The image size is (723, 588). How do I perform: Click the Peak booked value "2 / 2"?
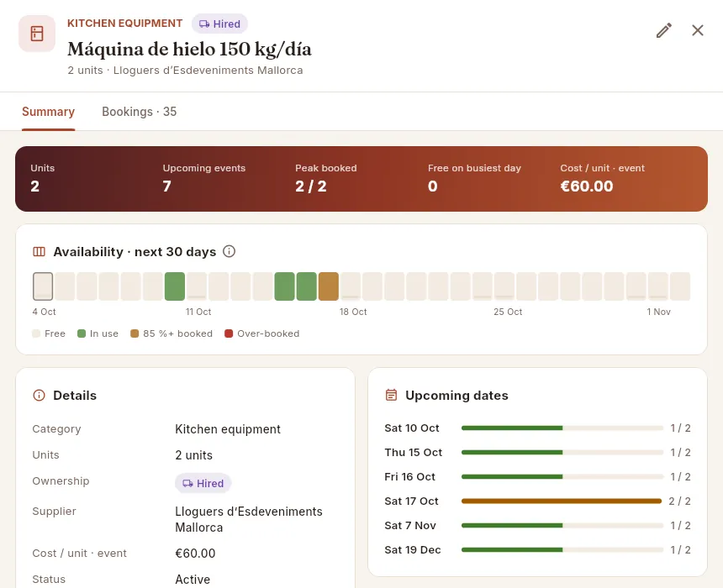pyautogui.click(x=311, y=186)
